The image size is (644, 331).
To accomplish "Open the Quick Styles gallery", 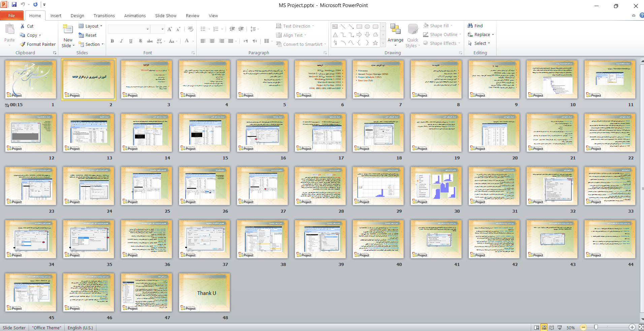I will (413, 36).
